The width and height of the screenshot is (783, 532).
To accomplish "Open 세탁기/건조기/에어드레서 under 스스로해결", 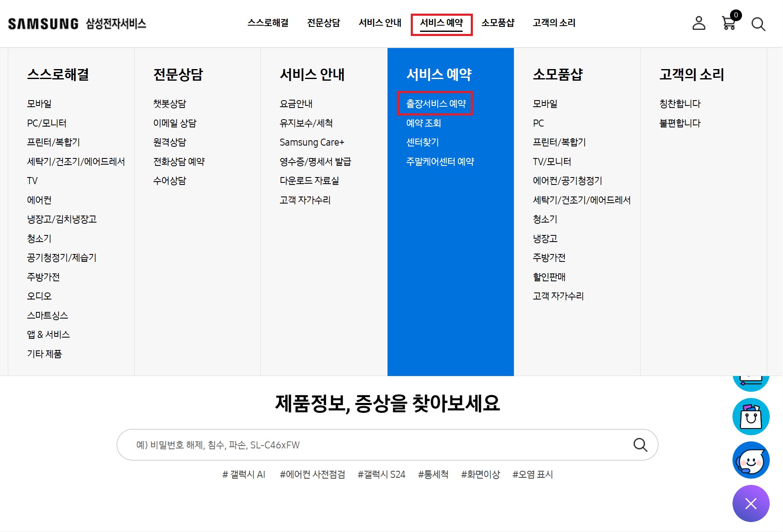I will 76,161.
